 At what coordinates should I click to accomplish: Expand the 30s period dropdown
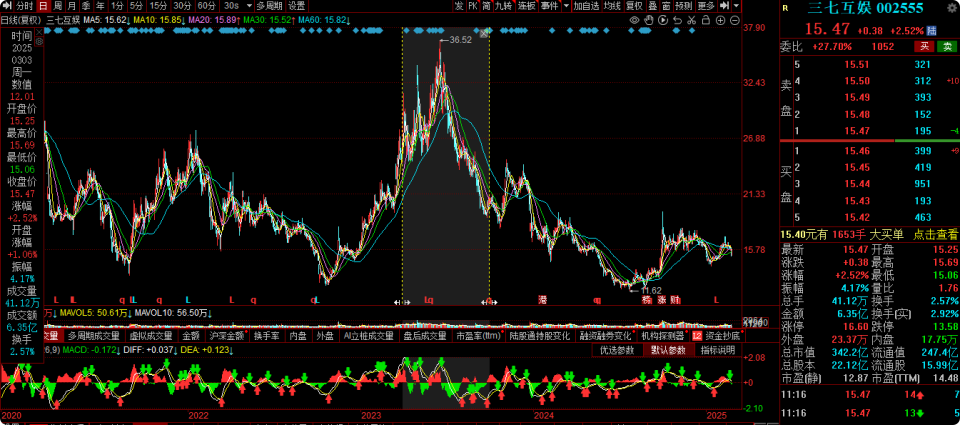(249, 6)
